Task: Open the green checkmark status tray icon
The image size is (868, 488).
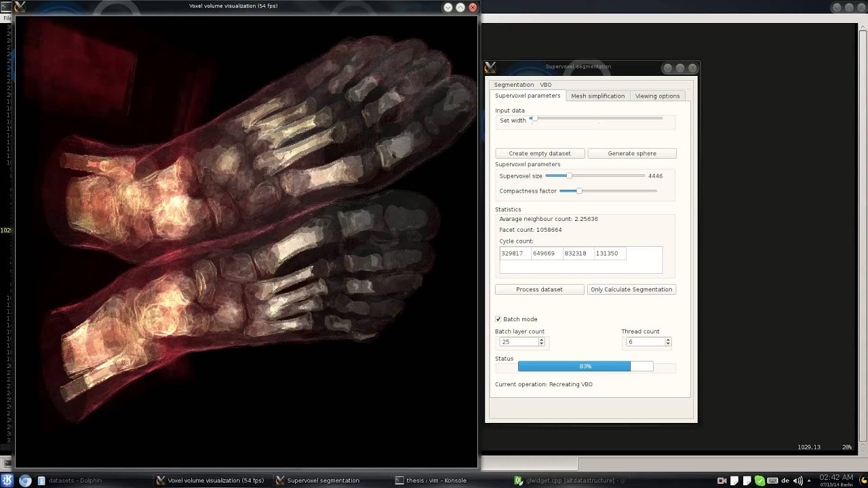Action: [760, 481]
